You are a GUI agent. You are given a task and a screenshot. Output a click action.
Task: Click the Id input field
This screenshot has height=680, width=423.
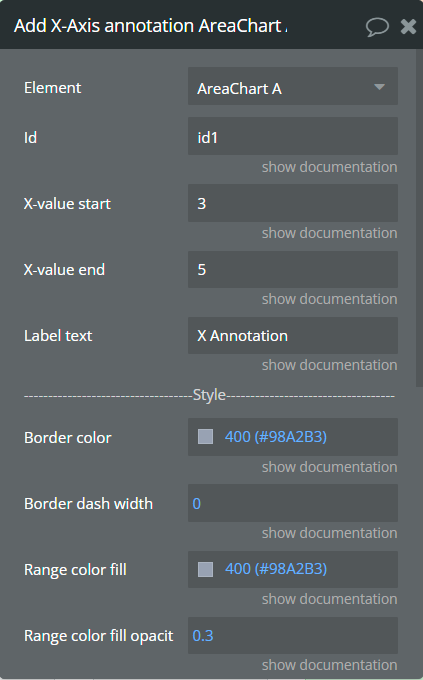point(292,136)
